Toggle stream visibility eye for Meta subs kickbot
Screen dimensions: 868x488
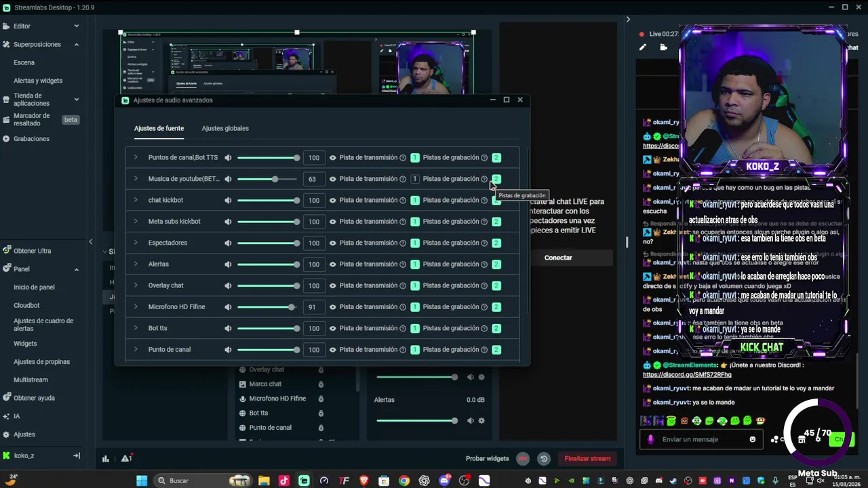pos(332,222)
